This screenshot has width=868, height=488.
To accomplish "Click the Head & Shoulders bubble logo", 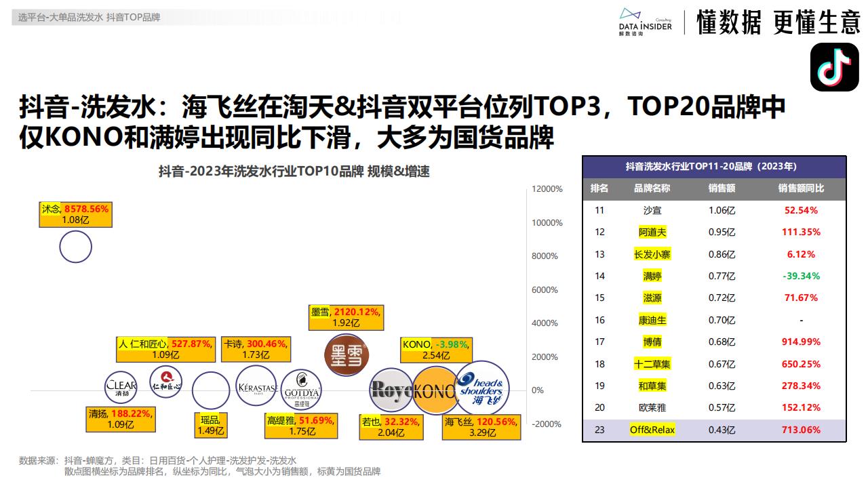I will pos(482,388).
